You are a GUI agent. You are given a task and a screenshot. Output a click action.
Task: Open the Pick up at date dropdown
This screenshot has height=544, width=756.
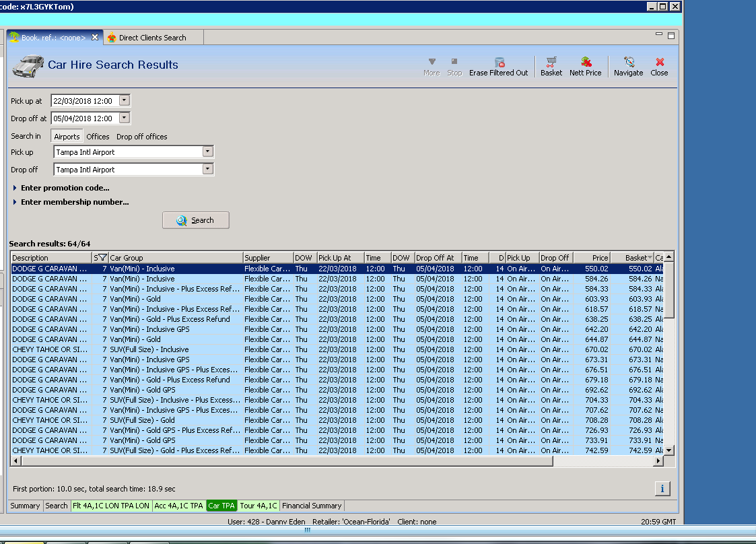(124, 101)
